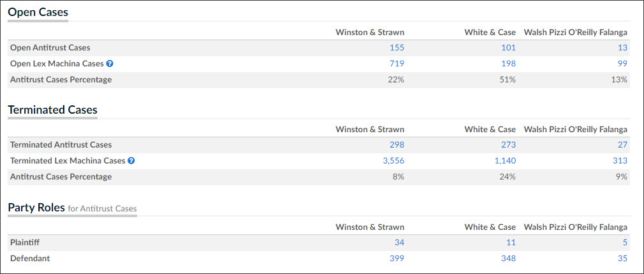
Task: Click Walsh Pizzi's 27 terminated antitrust cases
Action: 623,145
